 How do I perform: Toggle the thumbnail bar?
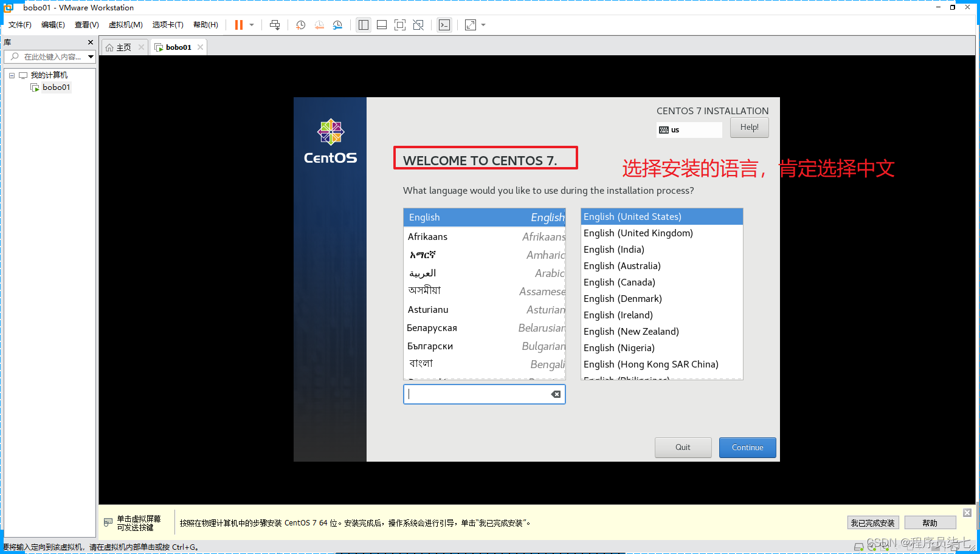(381, 25)
